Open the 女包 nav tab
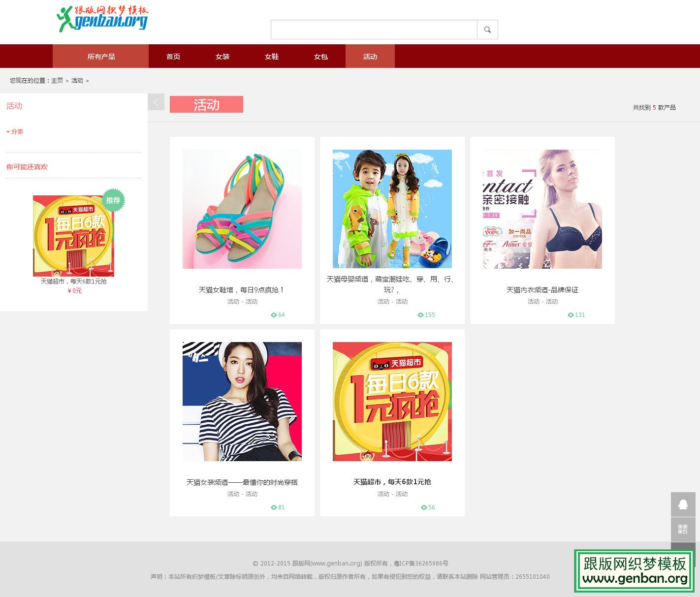Viewport: 700px width, 597px height. [x=321, y=57]
